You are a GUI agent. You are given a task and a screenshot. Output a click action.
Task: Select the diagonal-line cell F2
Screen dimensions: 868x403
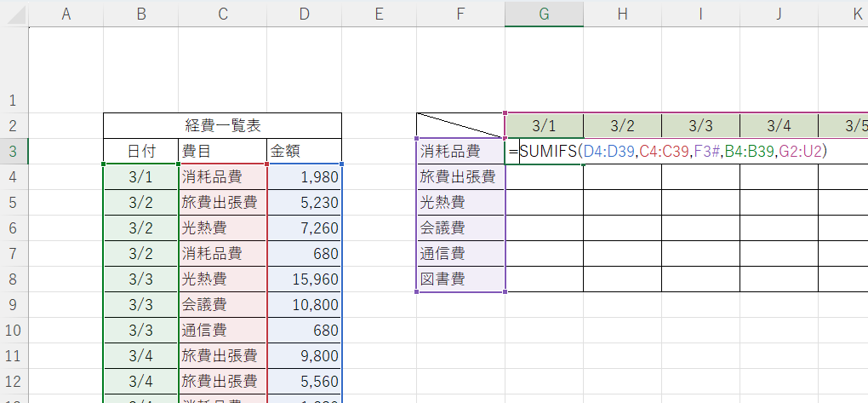tap(460, 126)
